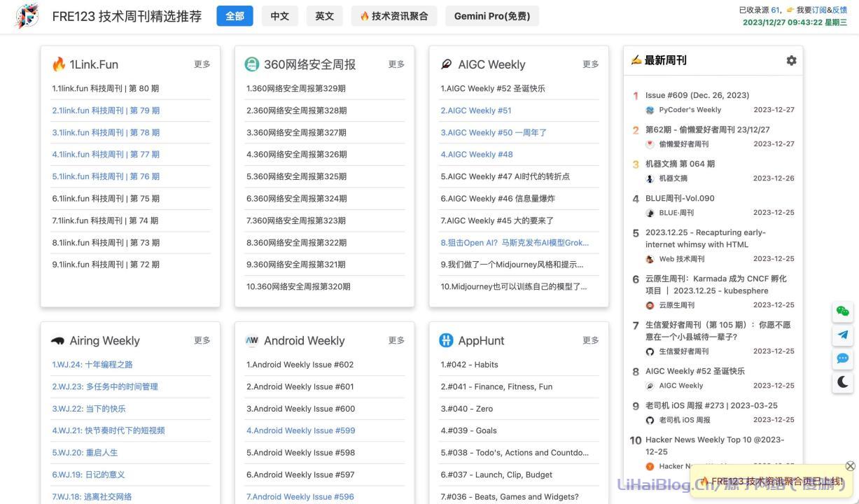Click 老司机 iOS 周报 GitHub icon

(650, 420)
